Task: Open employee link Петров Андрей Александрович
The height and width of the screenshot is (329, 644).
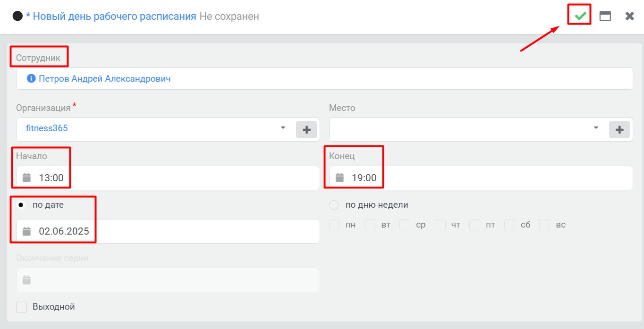Action: pyautogui.click(x=105, y=79)
